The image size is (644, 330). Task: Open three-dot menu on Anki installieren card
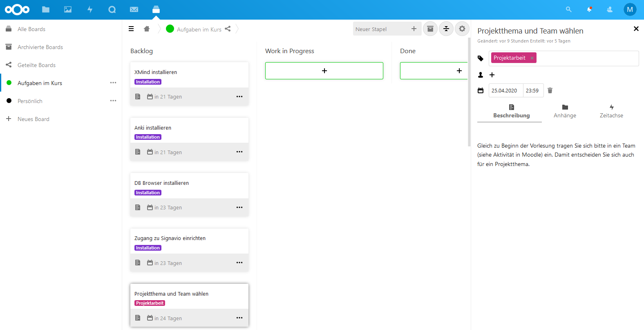[x=239, y=152]
